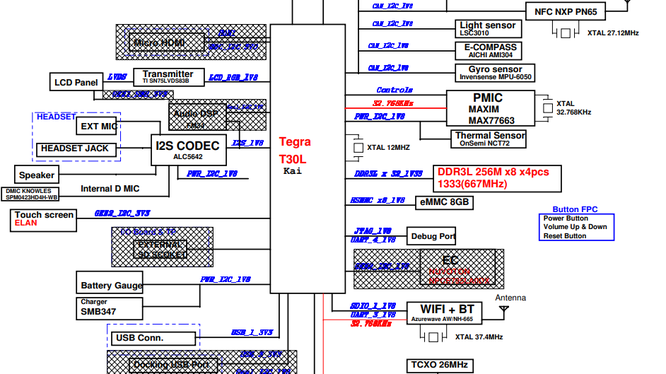Click the TCXO 26MHz block
666x374 pixels.
pyautogui.click(x=440, y=366)
